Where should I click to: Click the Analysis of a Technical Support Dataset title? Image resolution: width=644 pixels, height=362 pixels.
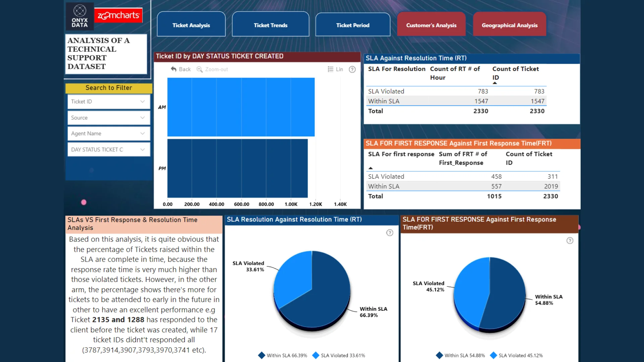pos(106,54)
